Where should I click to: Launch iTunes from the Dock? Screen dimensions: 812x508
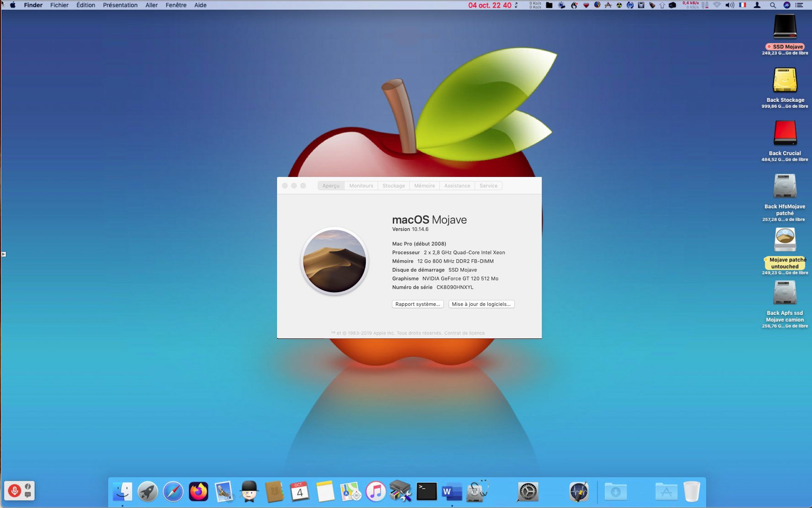point(376,492)
